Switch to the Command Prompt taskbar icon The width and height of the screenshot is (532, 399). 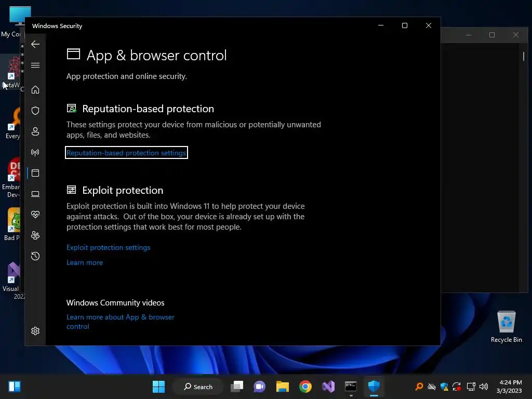tap(351, 387)
